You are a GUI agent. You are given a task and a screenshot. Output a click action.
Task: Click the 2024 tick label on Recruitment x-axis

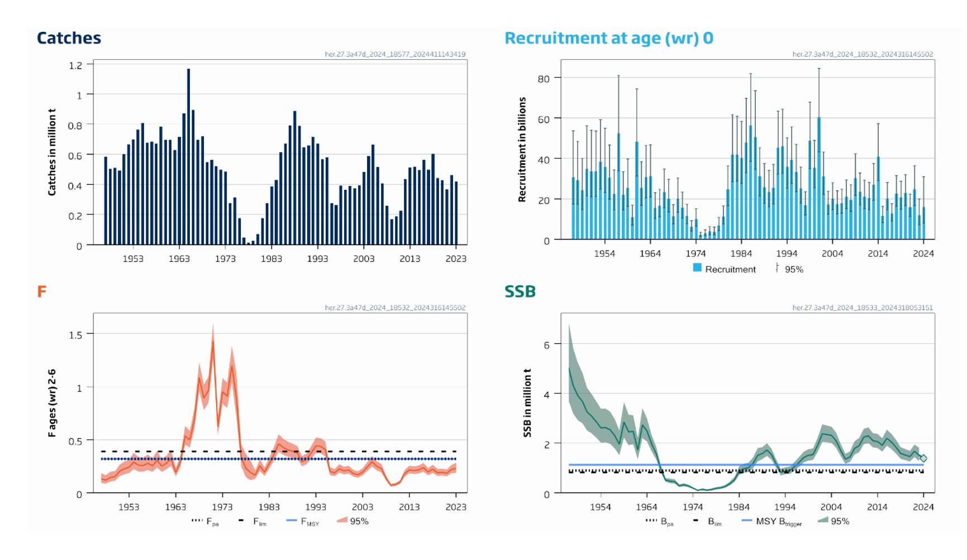(923, 253)
